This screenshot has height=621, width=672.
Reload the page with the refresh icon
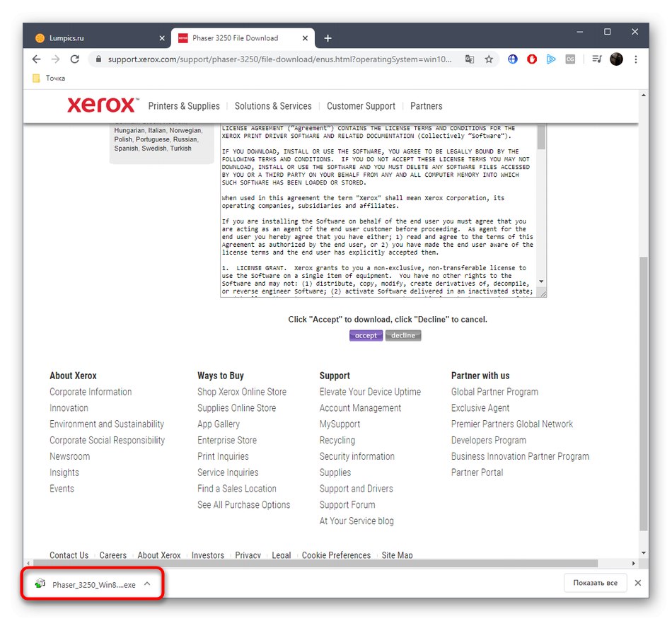(x=74, y=59)
